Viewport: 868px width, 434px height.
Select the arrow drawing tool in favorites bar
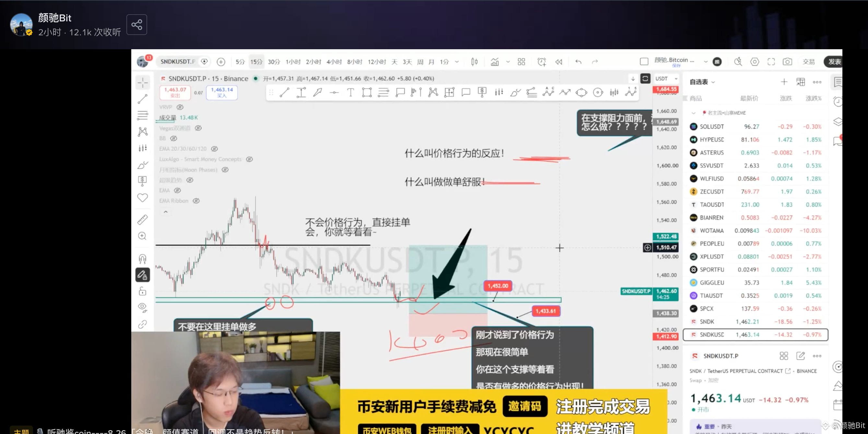point(317,92)
